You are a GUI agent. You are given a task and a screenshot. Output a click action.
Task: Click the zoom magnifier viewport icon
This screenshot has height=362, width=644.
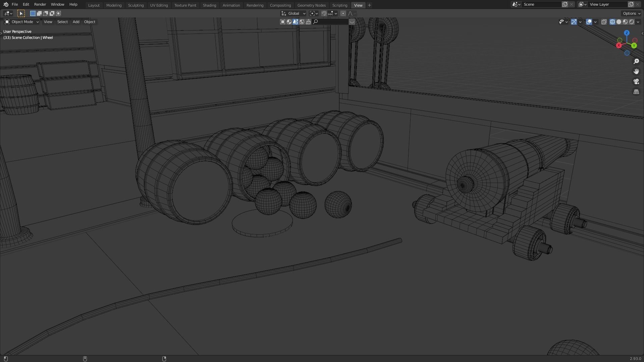(636, 61)
